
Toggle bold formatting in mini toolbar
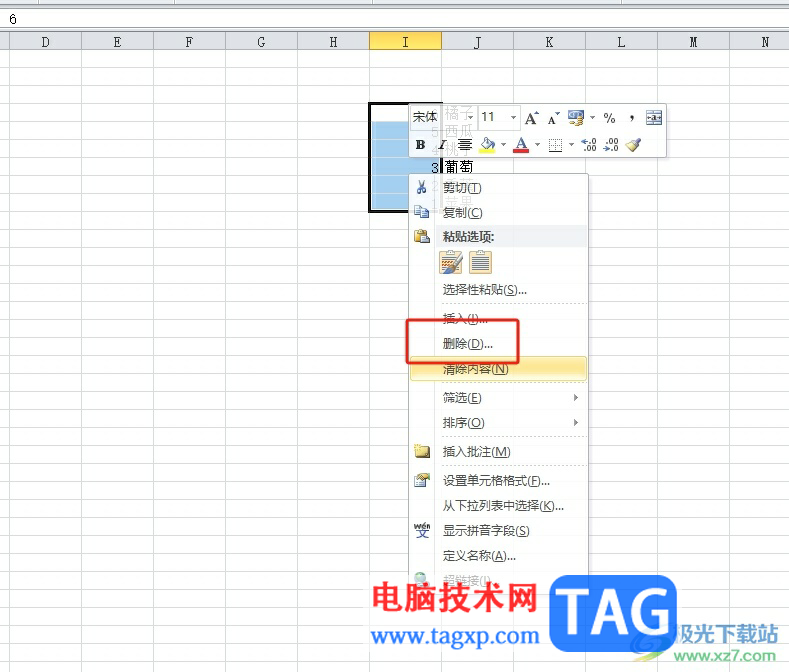coord(420,145)
